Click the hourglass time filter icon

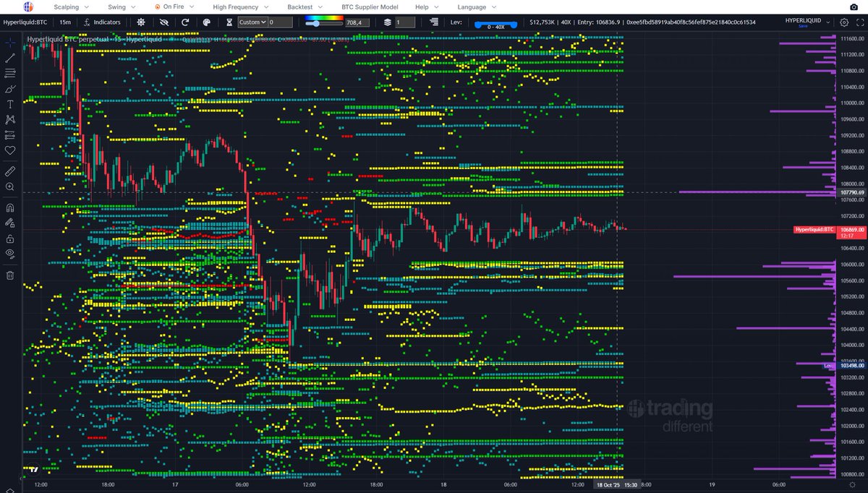pyautogui.click(x=229, y=22)
